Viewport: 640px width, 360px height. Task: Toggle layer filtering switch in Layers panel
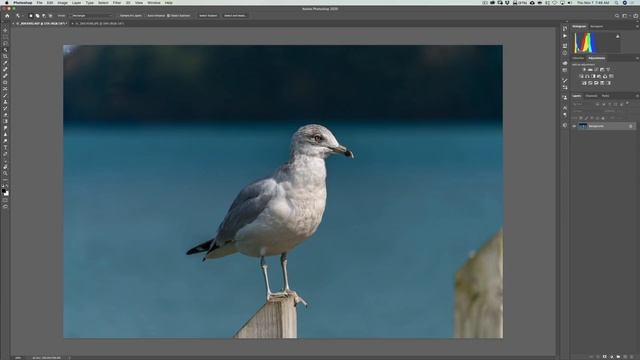627,104
